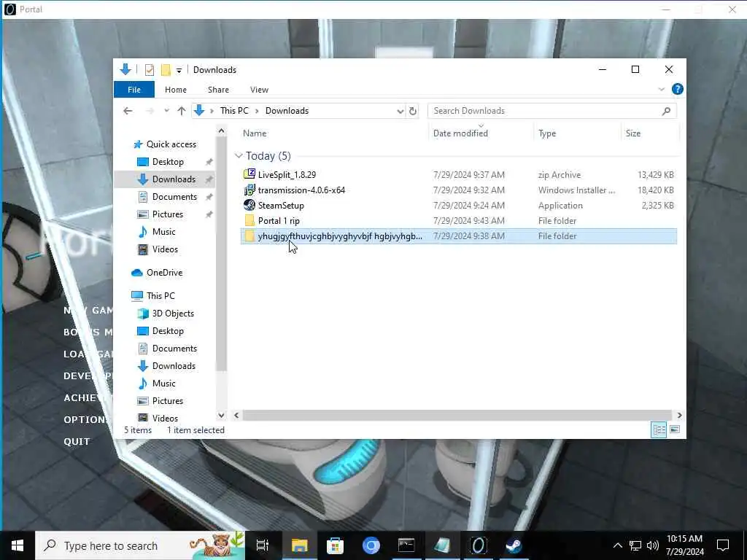Show hidden system tray icons
Image resolution: width=747 pixels, height=560 pixels.
point(617,545)
